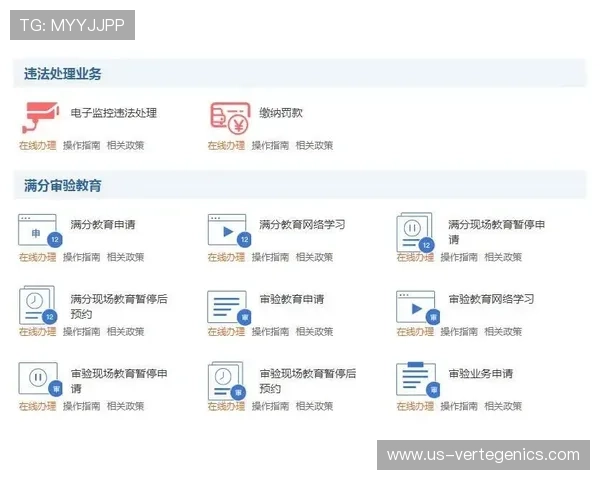Click the 审验业务申请 clipboard icon

(418, 379)
